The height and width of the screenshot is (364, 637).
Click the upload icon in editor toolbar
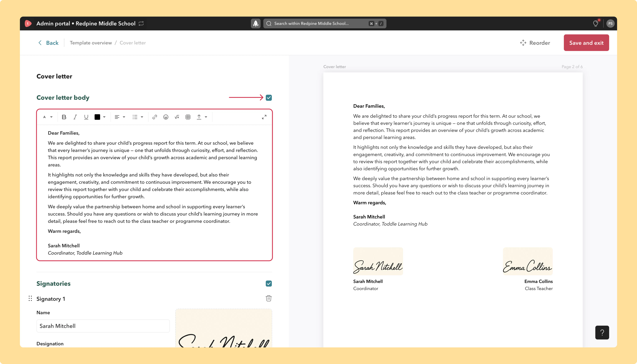tap(199, 117)
